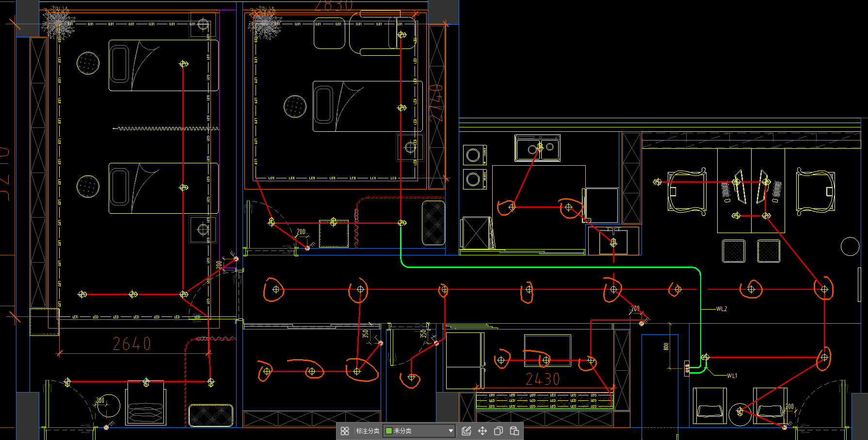The width and height of the screenshot is (868, 440).
Task: Click the edit annotation pencil icon
Action: (466, 431)
